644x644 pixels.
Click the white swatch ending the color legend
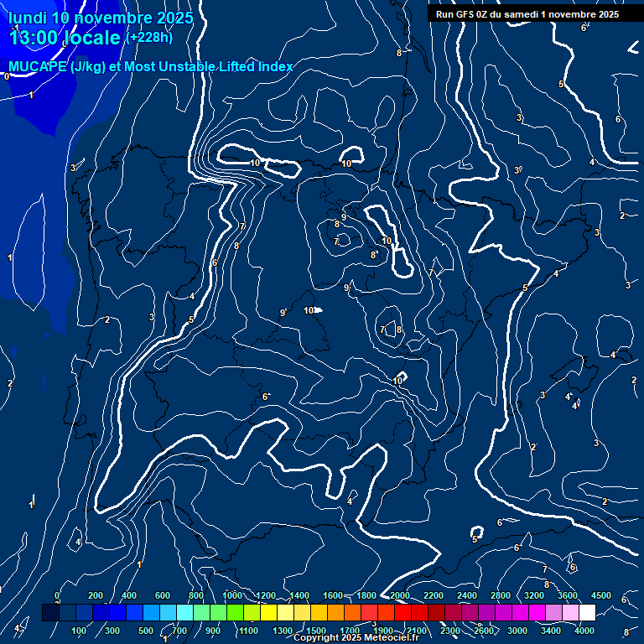[587, 612]
